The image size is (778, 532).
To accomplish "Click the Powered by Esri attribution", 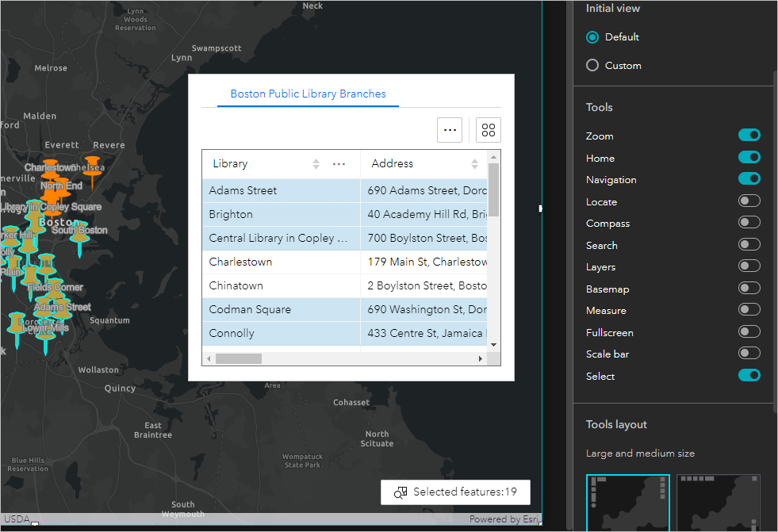I will (x=504, y=519).
